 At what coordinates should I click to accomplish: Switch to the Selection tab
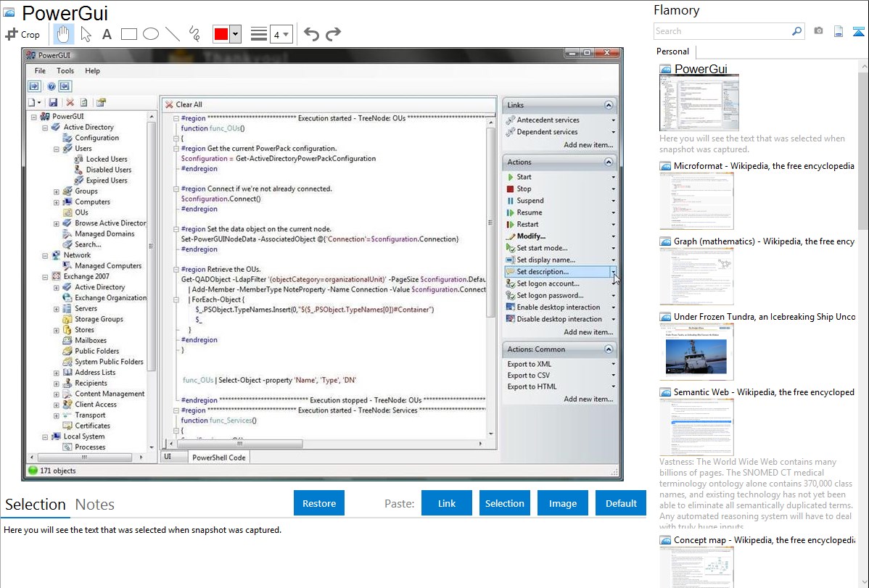tap(36, 505)
